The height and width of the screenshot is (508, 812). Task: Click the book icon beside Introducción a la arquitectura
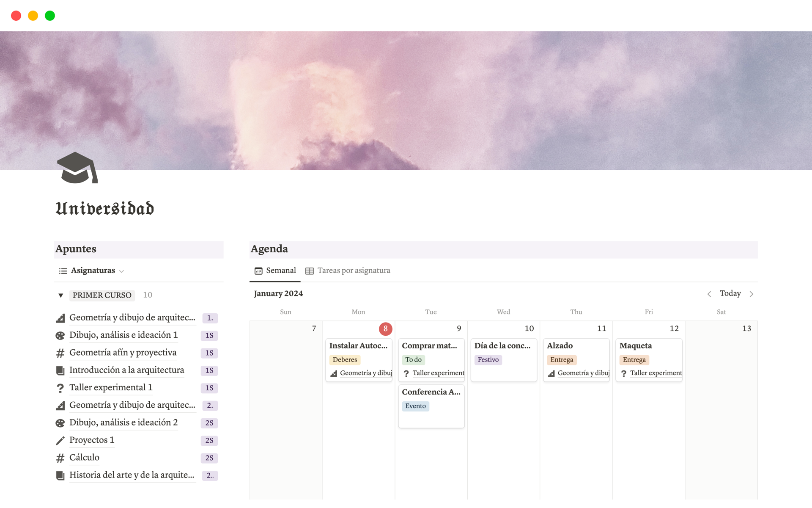click(60, 370)
